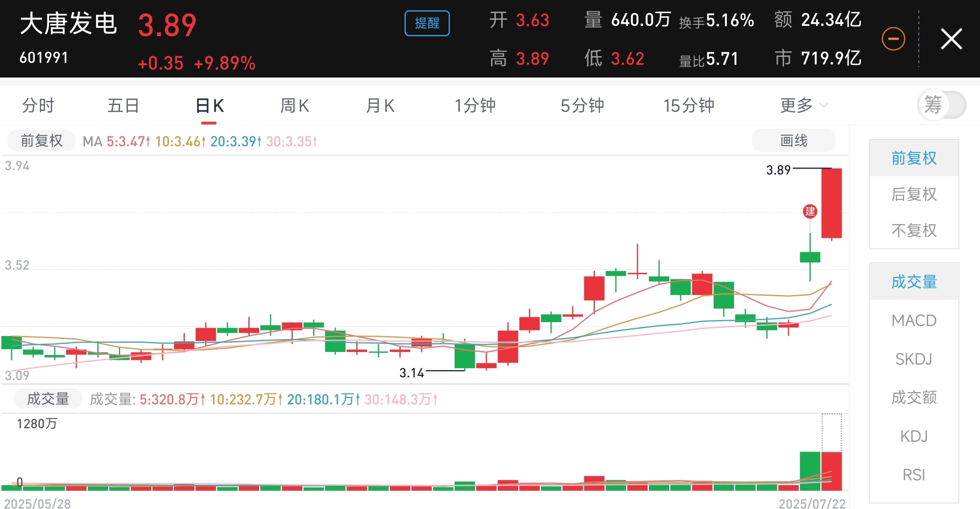Screen dimensions: 980x509
Task: Select SKDJ indicator
Action: 914,359
